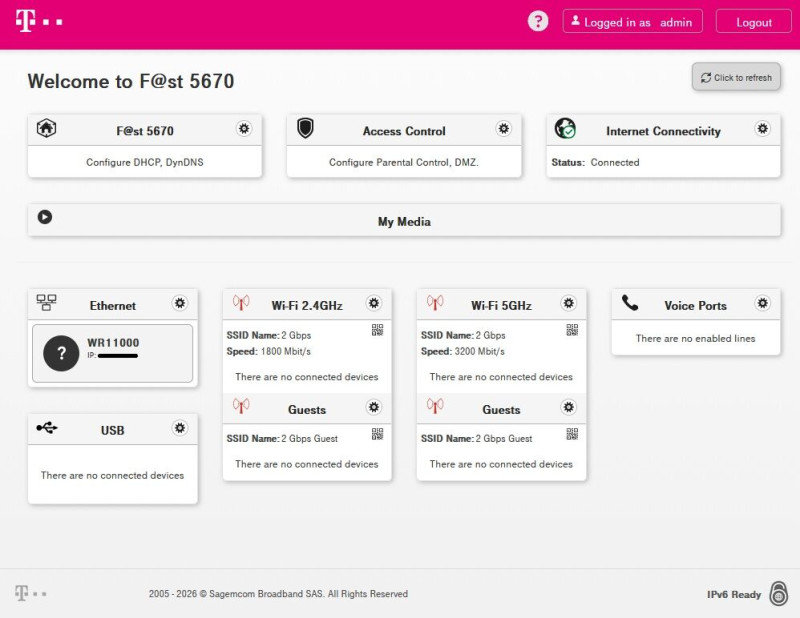
Task: Open Wi-Fi 5GHz settings gear
Action: (x=568, y=303)
